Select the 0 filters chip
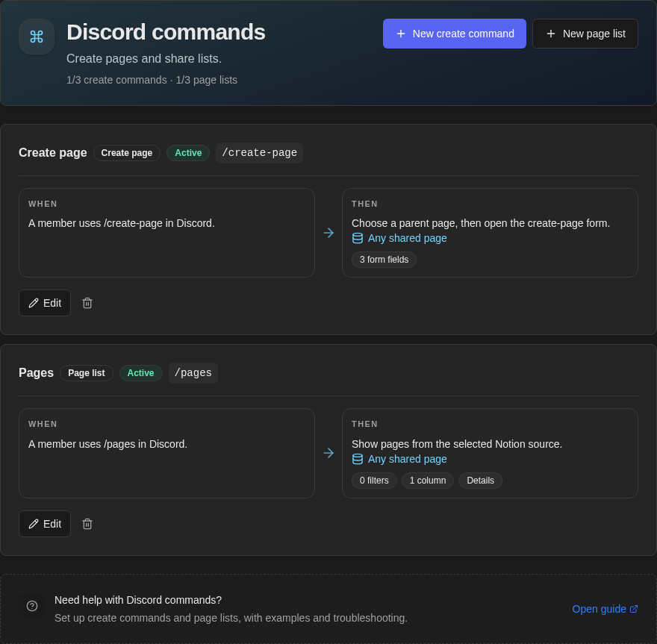The image size is (657, 644). [374, 481]
